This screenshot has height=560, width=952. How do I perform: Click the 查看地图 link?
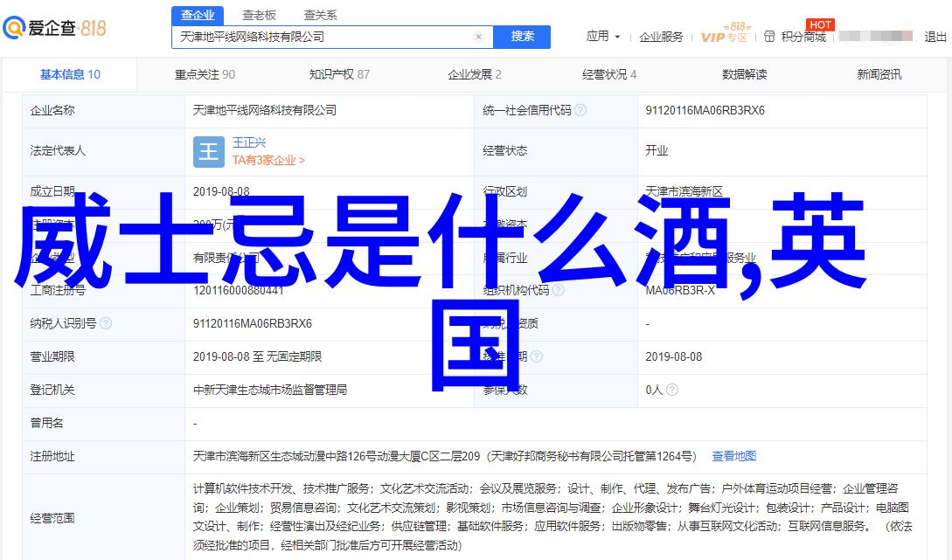click(734, 456)
